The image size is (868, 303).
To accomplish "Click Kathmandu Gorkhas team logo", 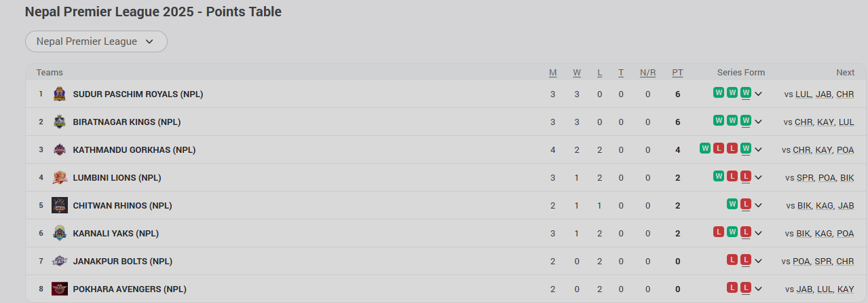I will 60,149.
